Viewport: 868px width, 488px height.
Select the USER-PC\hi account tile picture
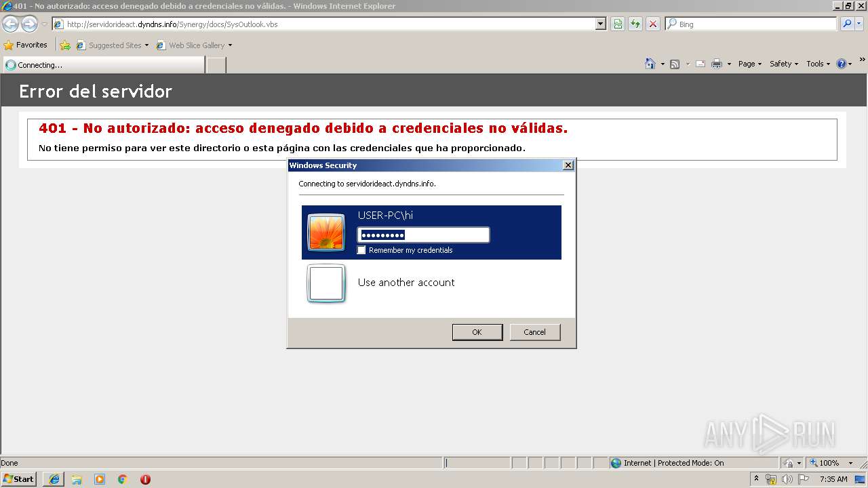(326, 232)
